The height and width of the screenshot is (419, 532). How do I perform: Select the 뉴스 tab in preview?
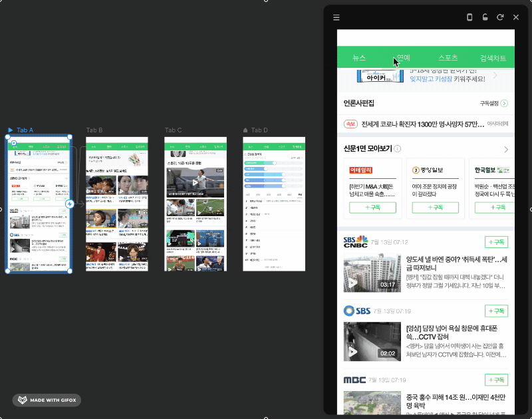[359, 58]
